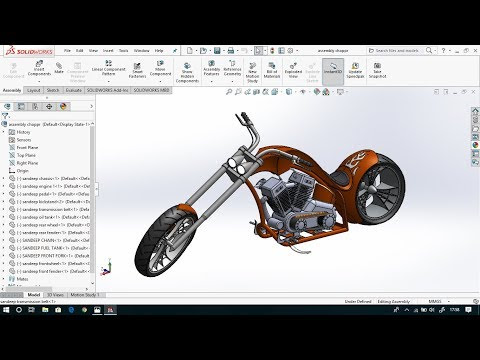The width and height of the screenshot is (480, 360).
Task: Open the Appearances tab in the task pane
Action: (475, 145)
